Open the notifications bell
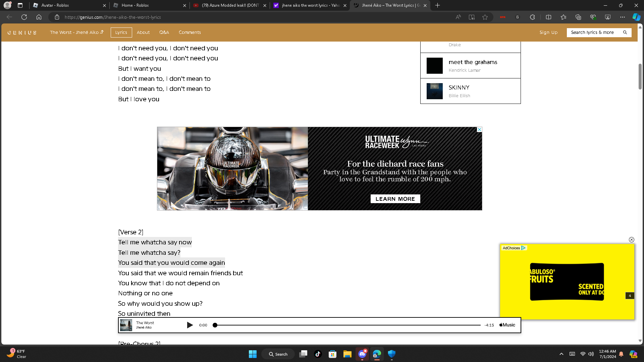This screenshot has height=362, width=644. [x=621, y=354]
